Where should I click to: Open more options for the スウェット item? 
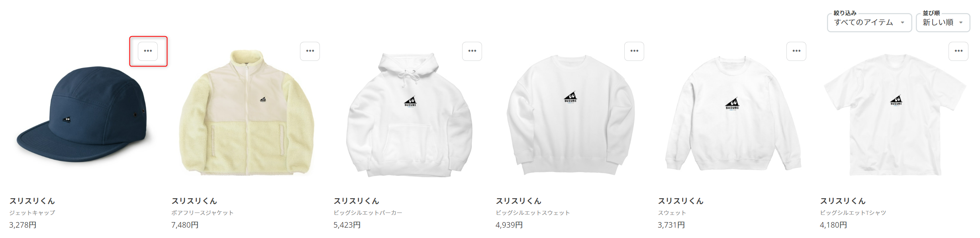click(x=796, y=51)
